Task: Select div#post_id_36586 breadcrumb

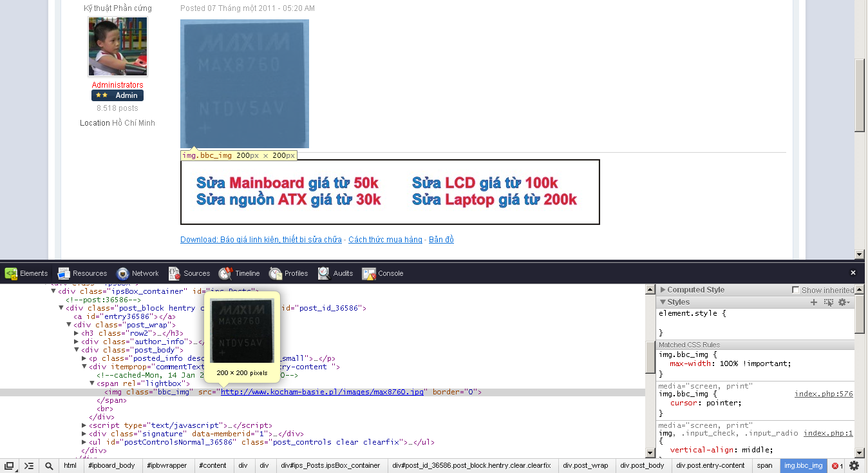Action: pyautogui.click(x=471, y=465)
